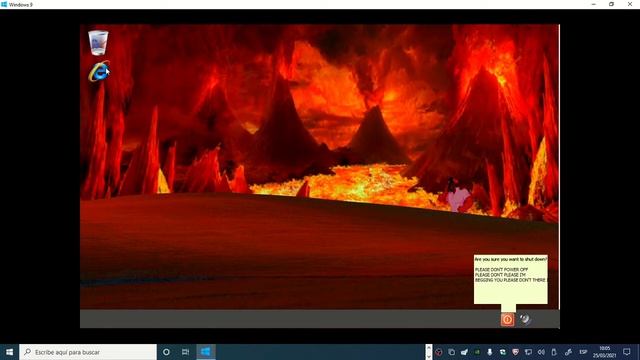The width and height of the screenshot is (640, 360).
Task: Close the Windows 9 window
Action: click(630, 4)
